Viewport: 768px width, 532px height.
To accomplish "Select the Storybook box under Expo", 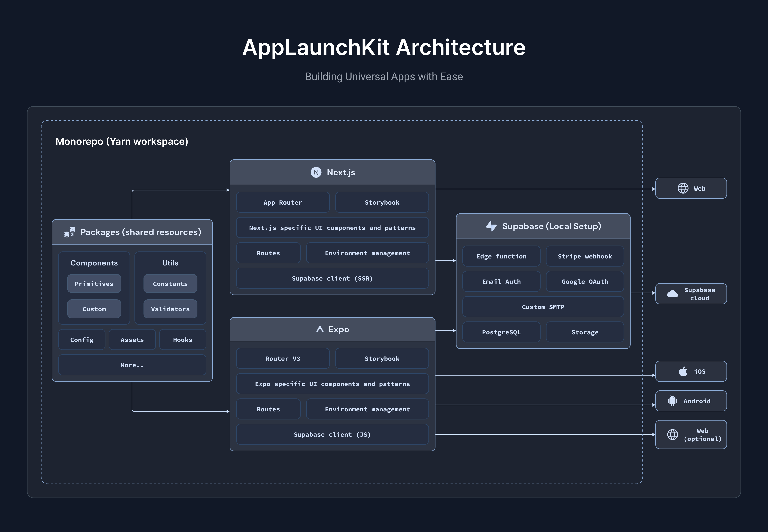I will (x=382, y=359).
